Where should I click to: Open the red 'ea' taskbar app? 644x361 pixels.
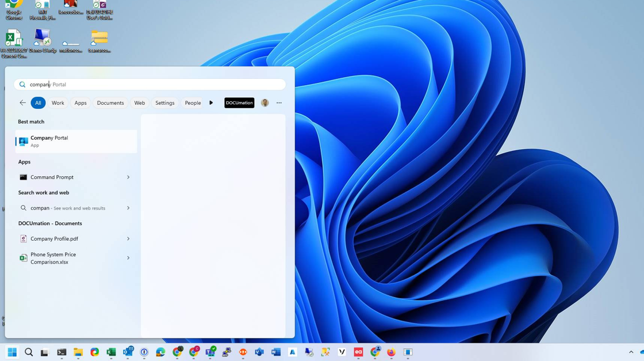[x=358, y=352]
